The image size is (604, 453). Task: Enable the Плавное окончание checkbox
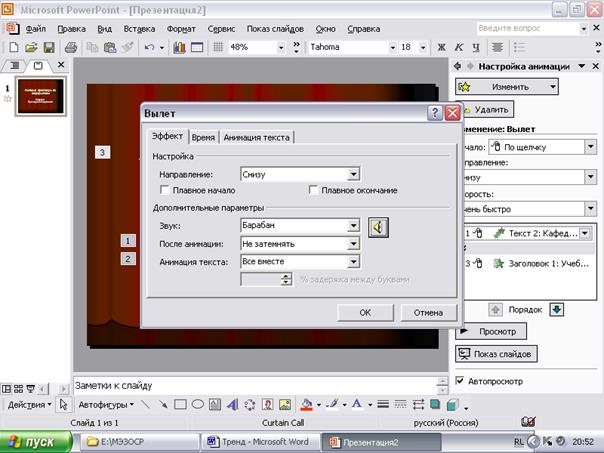pyautogui.click(x=314, y=190)
